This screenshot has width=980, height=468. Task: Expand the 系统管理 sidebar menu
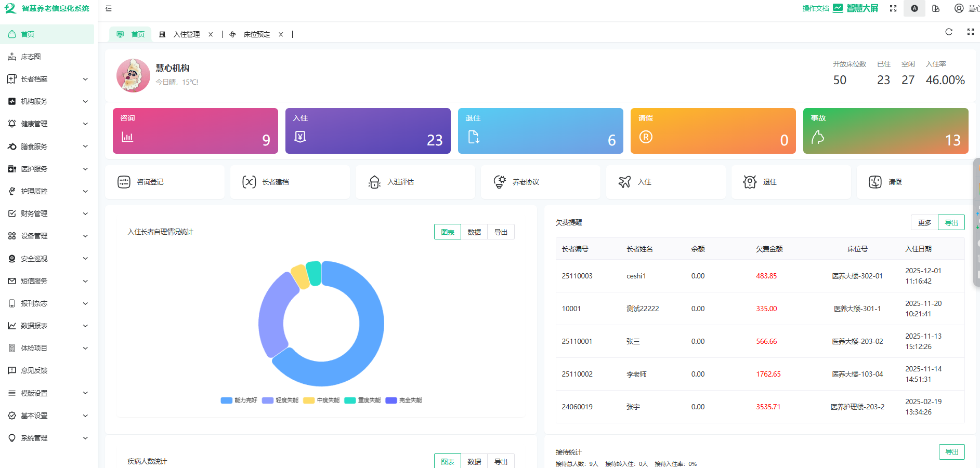tap(48, 438)
